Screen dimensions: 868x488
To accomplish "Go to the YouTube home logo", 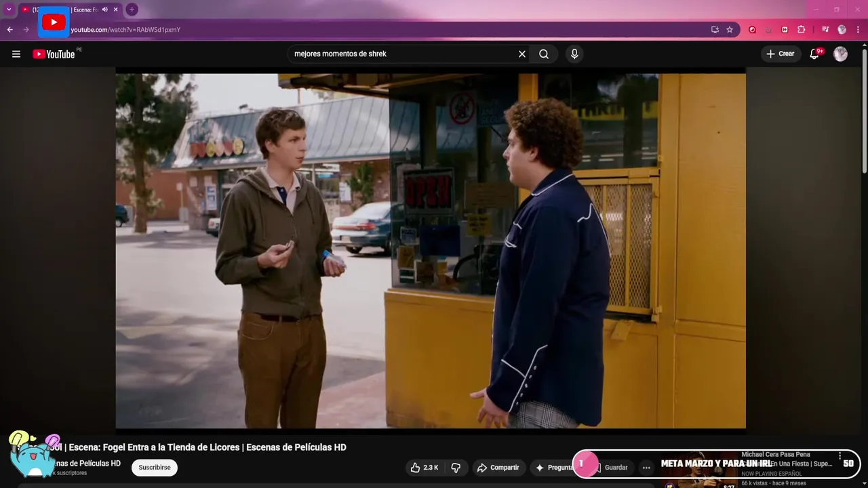I will coord(54,54).
